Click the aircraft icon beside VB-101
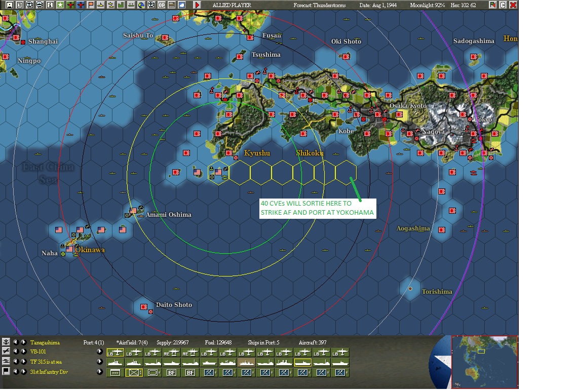 6,351
